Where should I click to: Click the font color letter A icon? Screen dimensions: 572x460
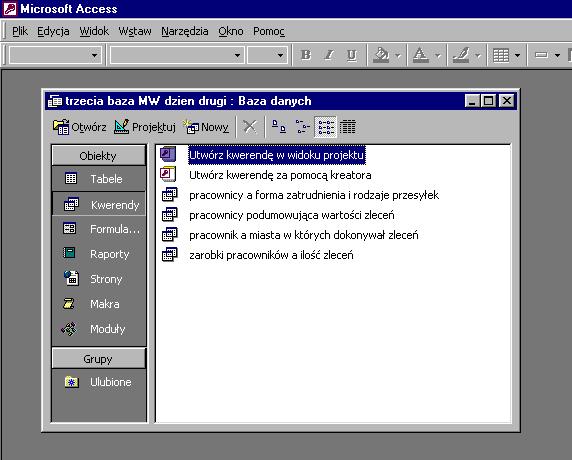pyautogui.click(x=421, y=55)
